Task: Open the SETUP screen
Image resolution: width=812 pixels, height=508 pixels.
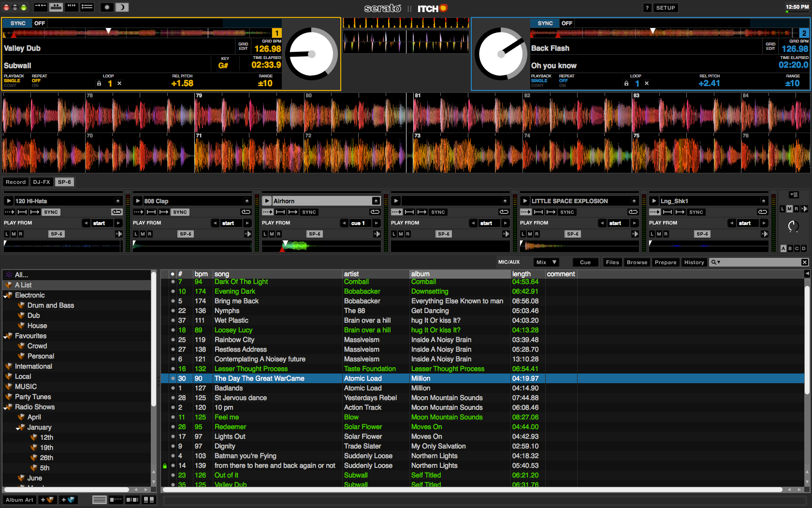Action: [x=666, y=8]
